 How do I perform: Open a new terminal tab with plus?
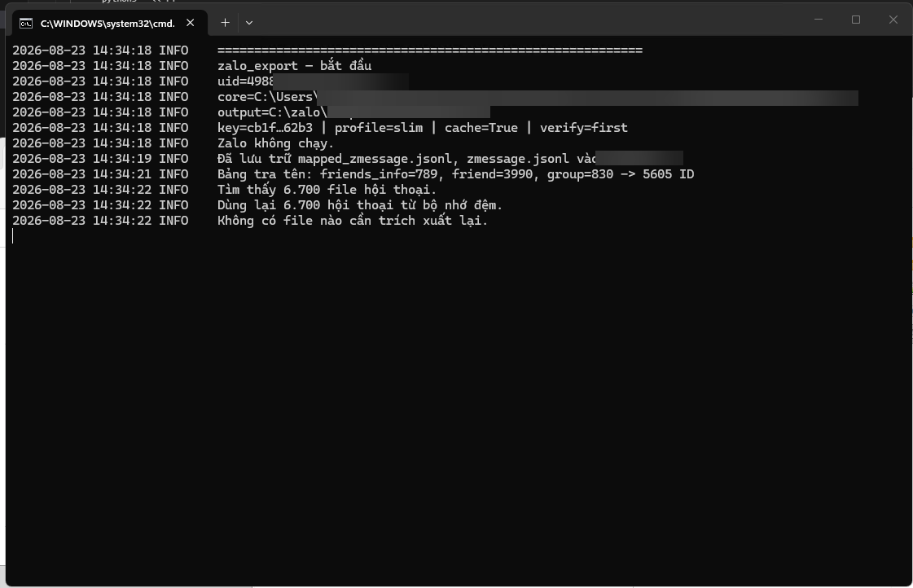coord(226,23)
